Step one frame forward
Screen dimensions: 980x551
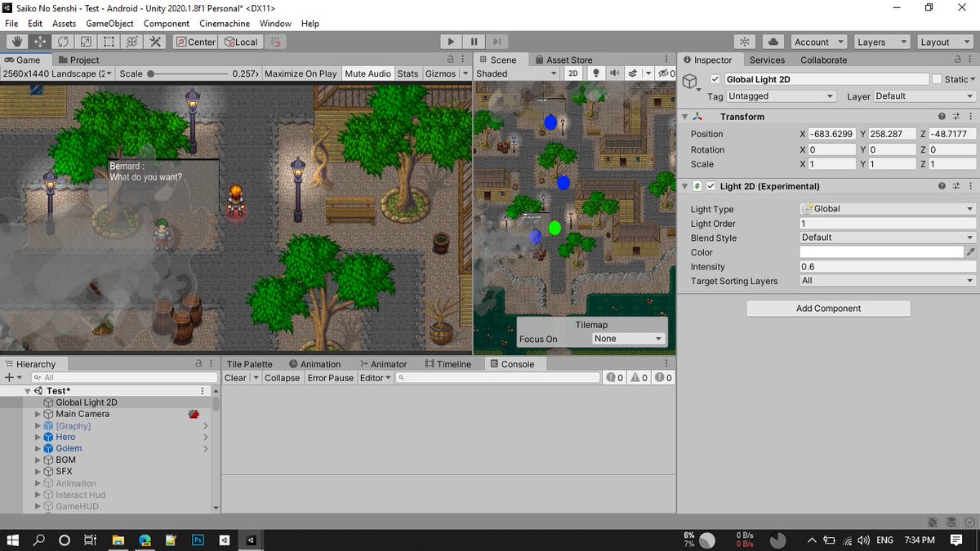click(497, 42)
